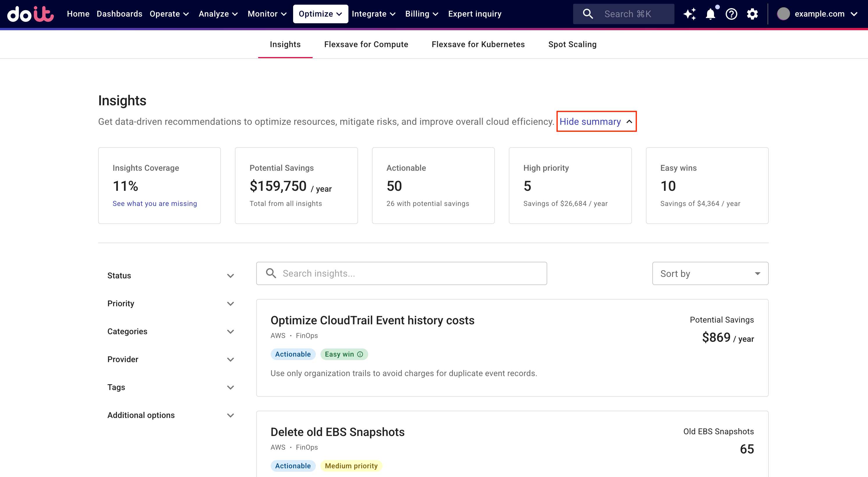Viewport: 868px width, 477px height.
Task: Click 'Total from all insights' text
Action: 285,203
